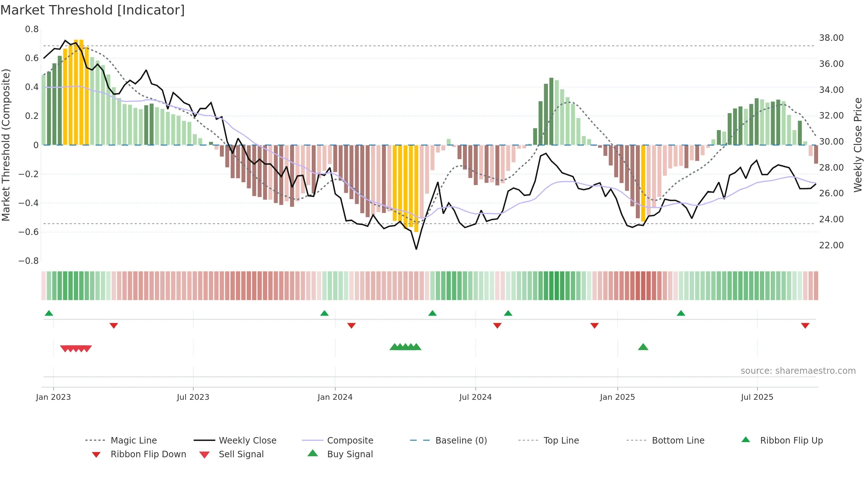Viewport: 868px width, 488px height.
Task: Click the 0.8 left axis tick label
Action: pos(32,29)
